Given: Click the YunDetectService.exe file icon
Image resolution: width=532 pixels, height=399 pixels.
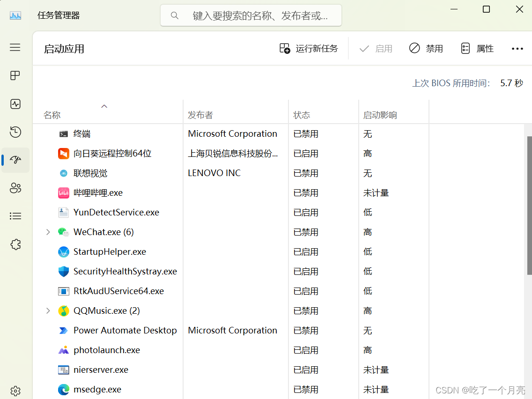Looking at the screenshot, I should [x=63, y=213].
